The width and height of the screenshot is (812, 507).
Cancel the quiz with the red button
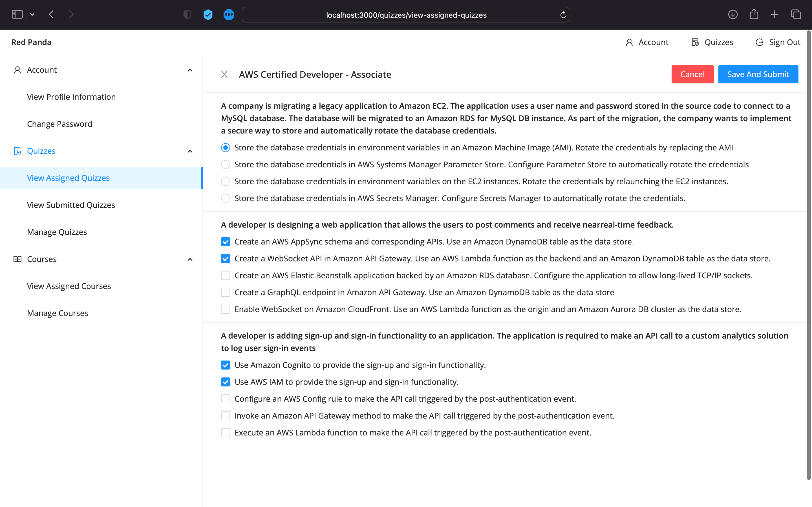[x=692, y=74]
